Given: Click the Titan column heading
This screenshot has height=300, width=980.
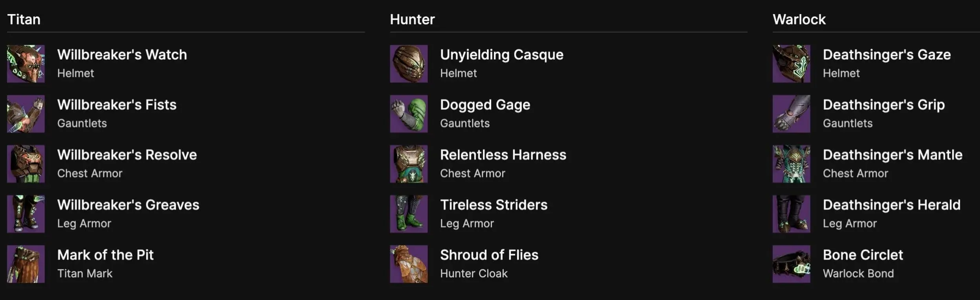Looking at the screenshot, I should 24,19.
